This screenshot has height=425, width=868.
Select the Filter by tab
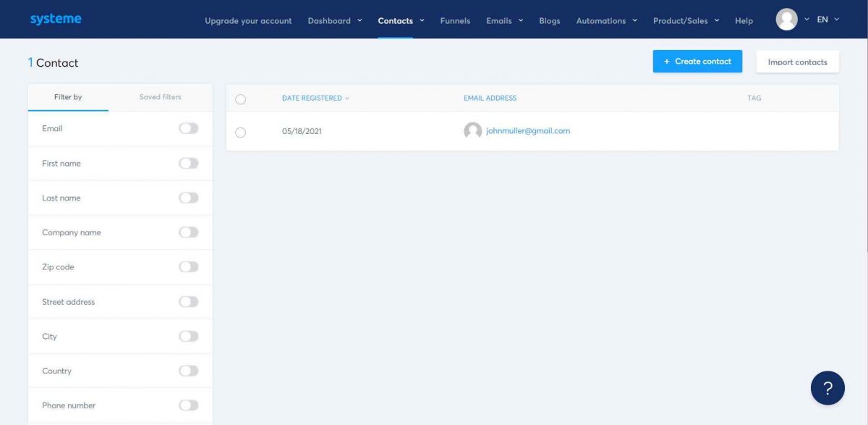pyautogui.click(x=68, y=97)
